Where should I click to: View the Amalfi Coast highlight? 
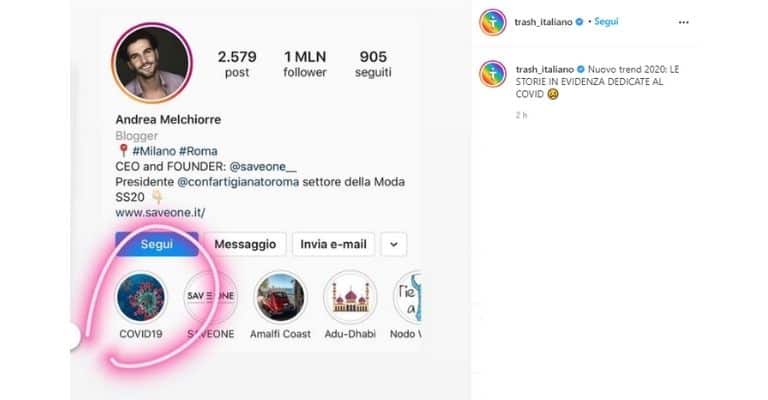[x=280, y=297]
